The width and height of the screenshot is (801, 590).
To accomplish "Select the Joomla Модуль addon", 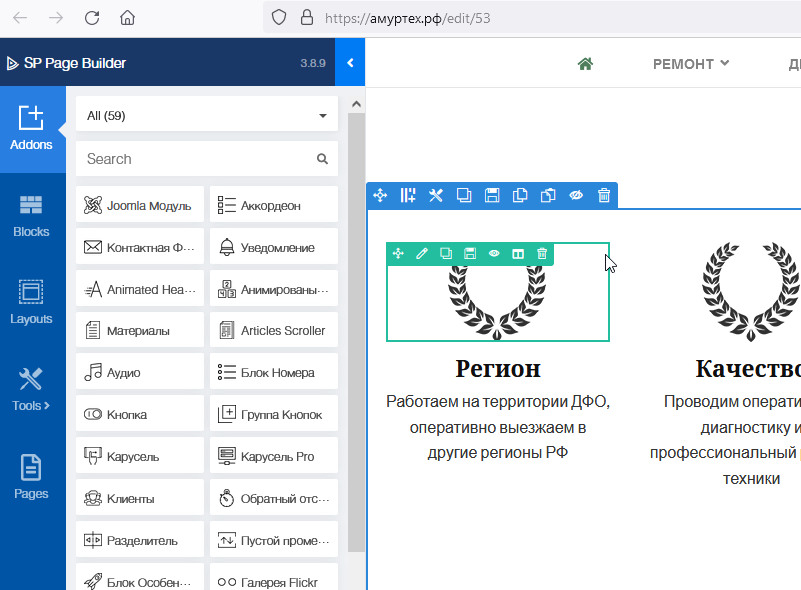I will 140,205.
